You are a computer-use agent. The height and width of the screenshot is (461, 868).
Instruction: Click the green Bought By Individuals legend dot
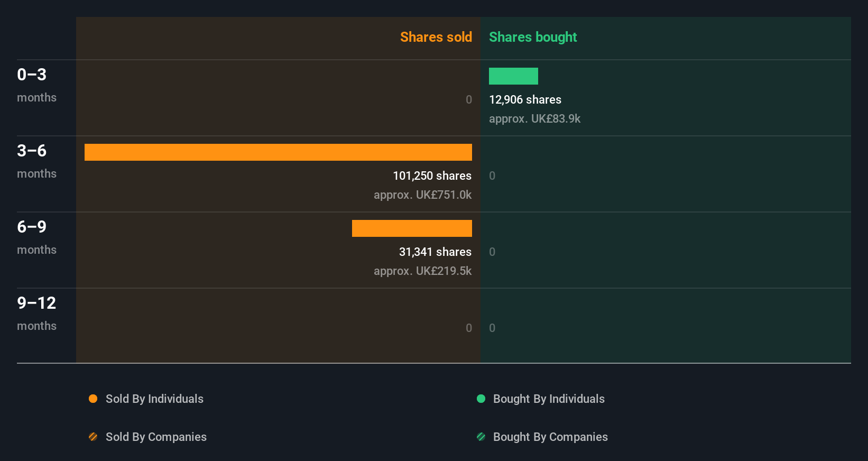(x=481, y=399)
